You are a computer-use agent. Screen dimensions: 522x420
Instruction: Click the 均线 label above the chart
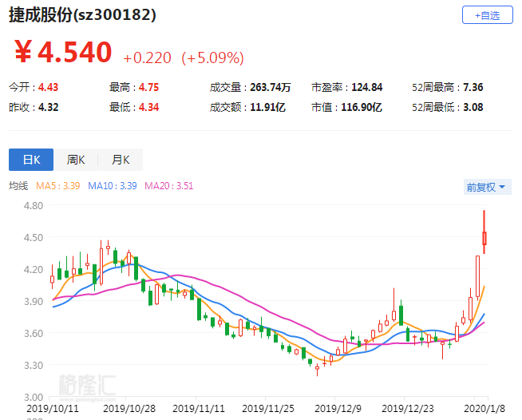coord(18,185)
